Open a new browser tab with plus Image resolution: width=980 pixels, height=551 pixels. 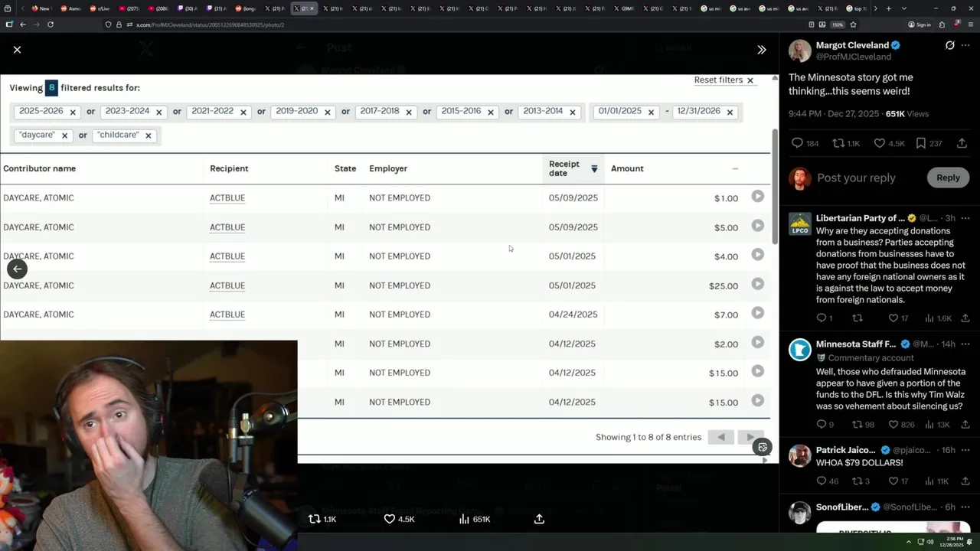tap(888, 8)
